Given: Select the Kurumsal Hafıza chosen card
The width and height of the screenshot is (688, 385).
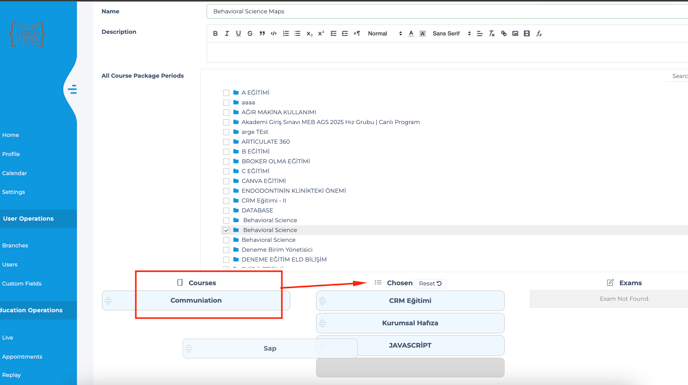Looking at the screenshot, I should tap(410, 323).
